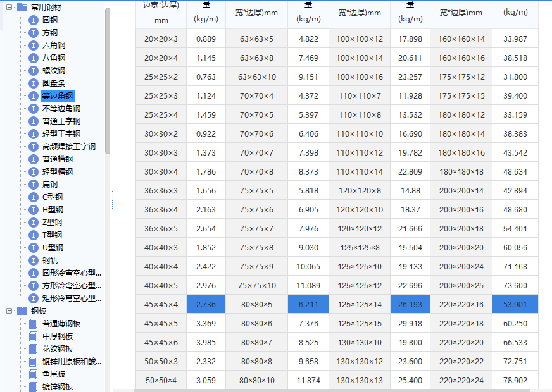The width and height of the screenshot is (552, 392).
Task: Click the weight value 14.88
Action: coord(410,190)
